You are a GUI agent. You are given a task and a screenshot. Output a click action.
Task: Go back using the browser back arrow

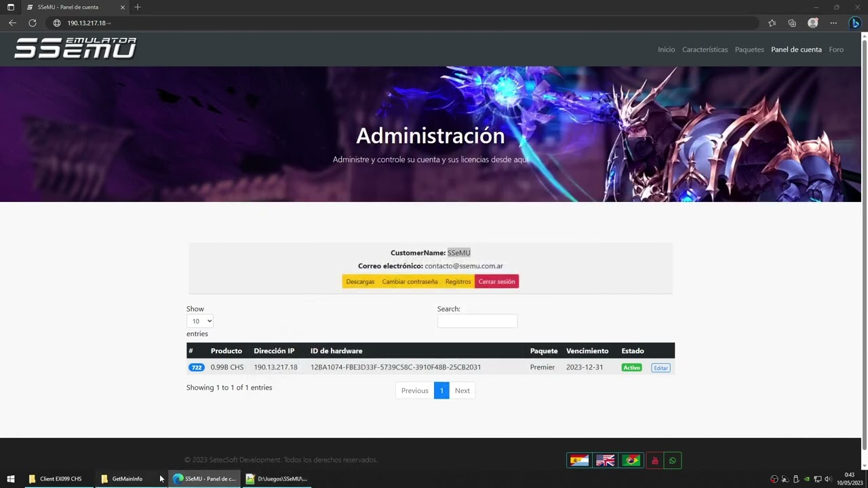(x=12, y=23)
